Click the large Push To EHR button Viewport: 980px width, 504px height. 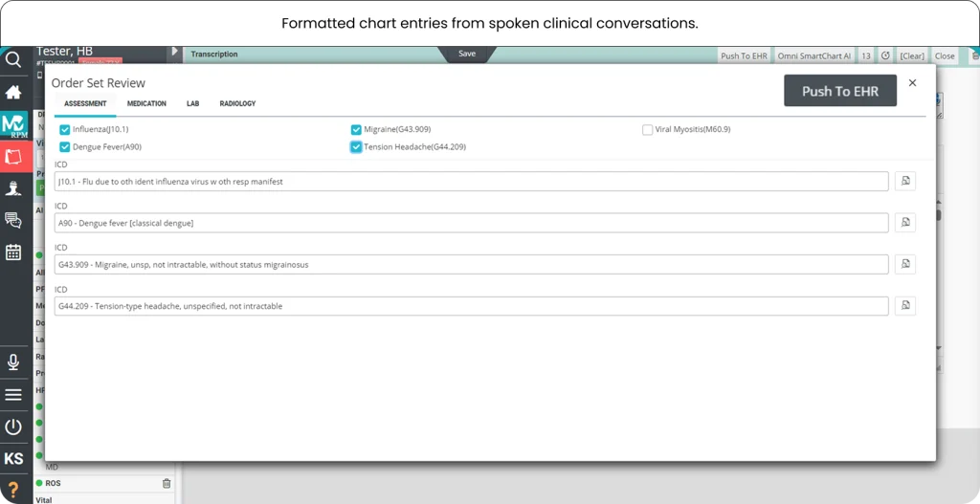[839, 91]
